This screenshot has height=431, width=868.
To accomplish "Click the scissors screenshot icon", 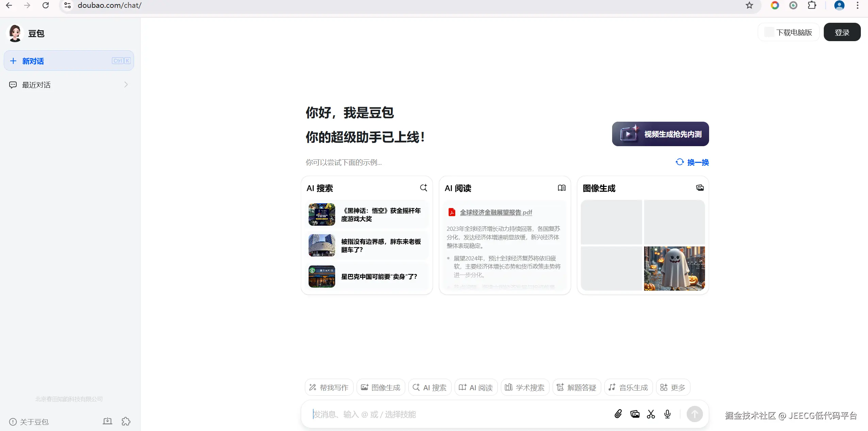I will pos(651,414).
